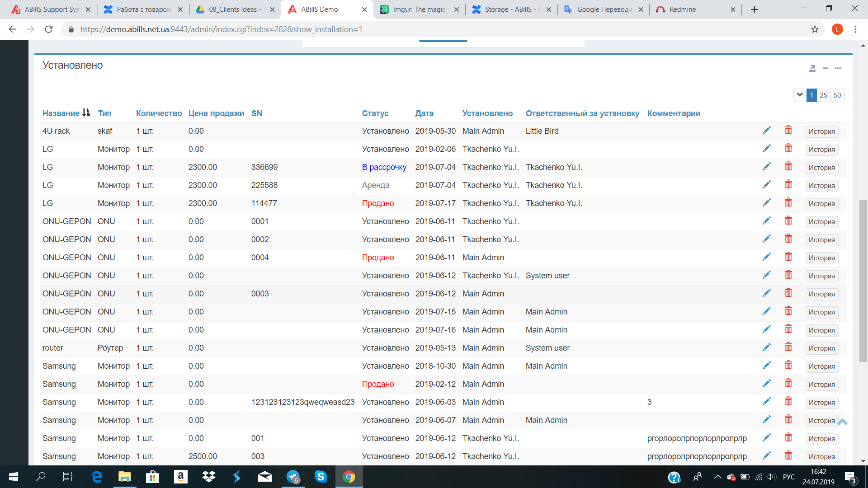The width and height of the screenshot is (868, 488).
Task: Open История for the 4U rack row
Action: tap(821, 131)
